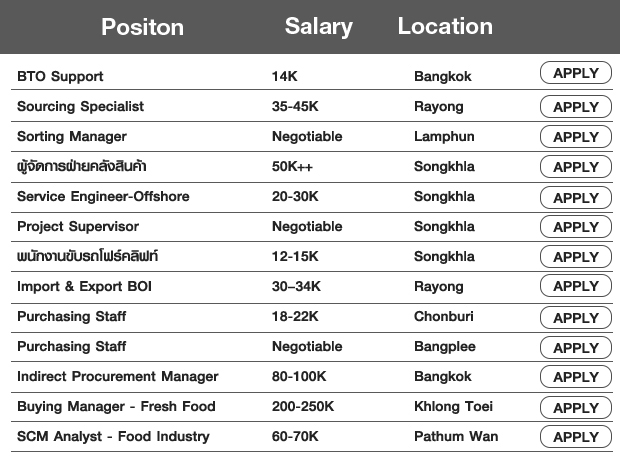This screenshot has width=620, height=465.
Task: Click the SCM Analyst - Food Industry title
Action: tap(113, 437)
